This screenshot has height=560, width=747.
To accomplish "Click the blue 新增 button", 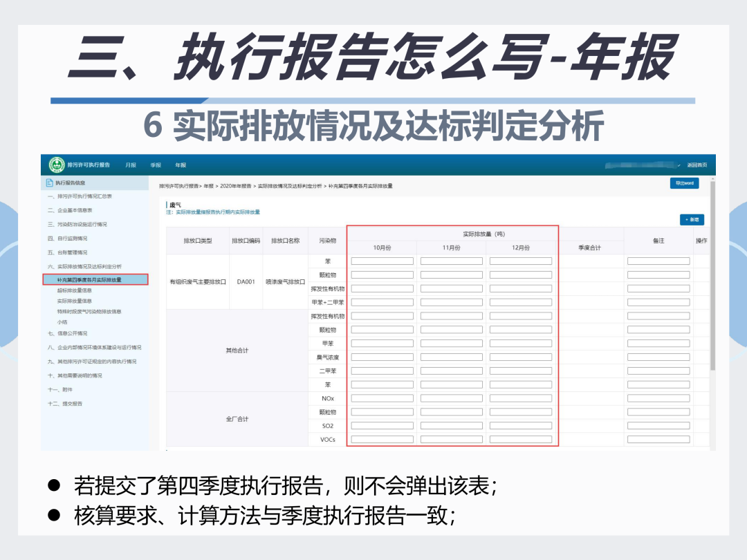I will point(692,220).
